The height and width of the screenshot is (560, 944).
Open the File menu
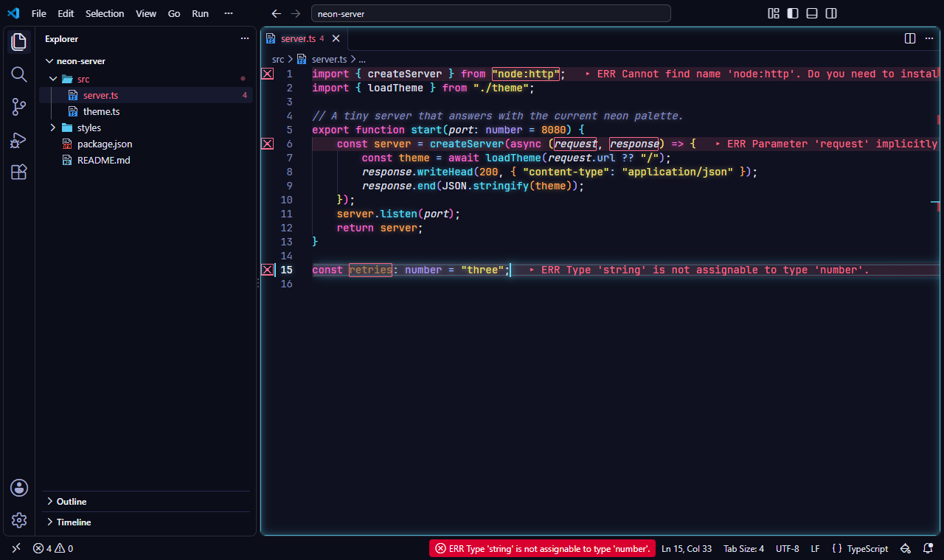pos(39,13)
